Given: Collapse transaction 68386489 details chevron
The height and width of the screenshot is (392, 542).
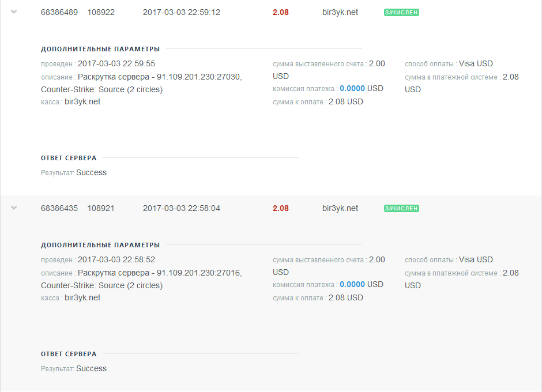Looking at the screenshot, I should click(x=14, y=12).
